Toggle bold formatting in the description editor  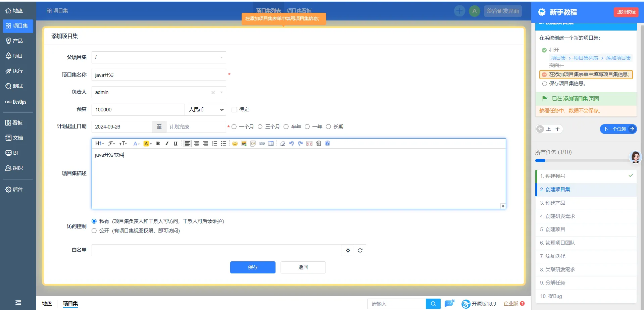tap(158, 144)
